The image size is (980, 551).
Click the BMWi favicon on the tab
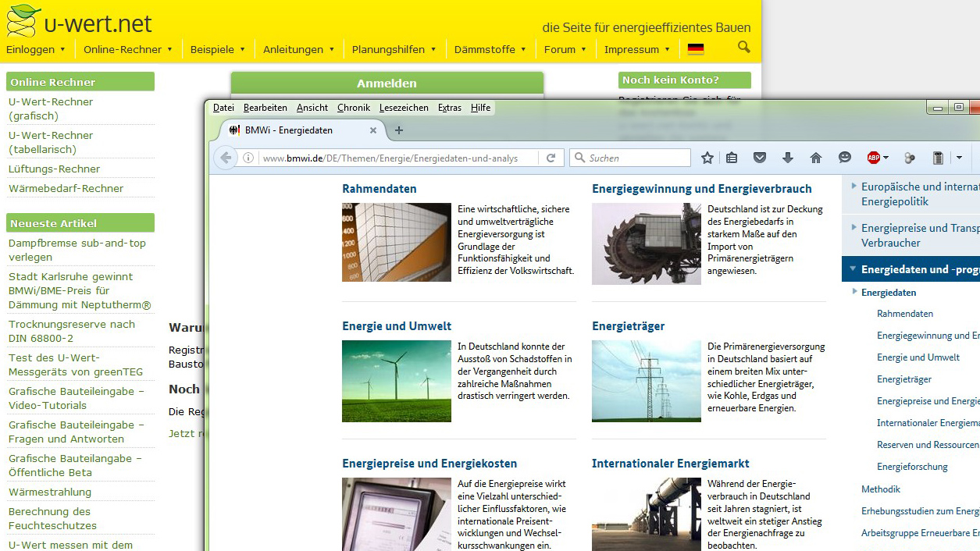234,130
